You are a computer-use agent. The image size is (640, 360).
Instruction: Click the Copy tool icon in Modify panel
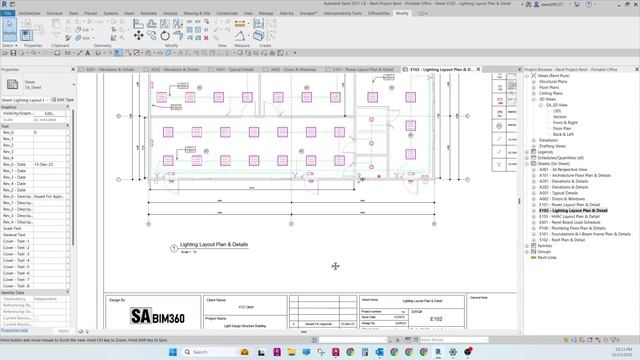click(152, 36)
